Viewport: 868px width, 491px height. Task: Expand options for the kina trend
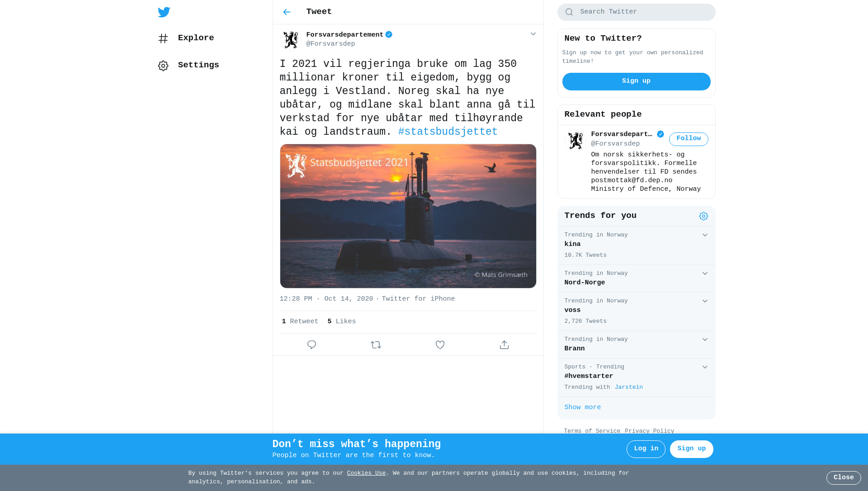705,235
